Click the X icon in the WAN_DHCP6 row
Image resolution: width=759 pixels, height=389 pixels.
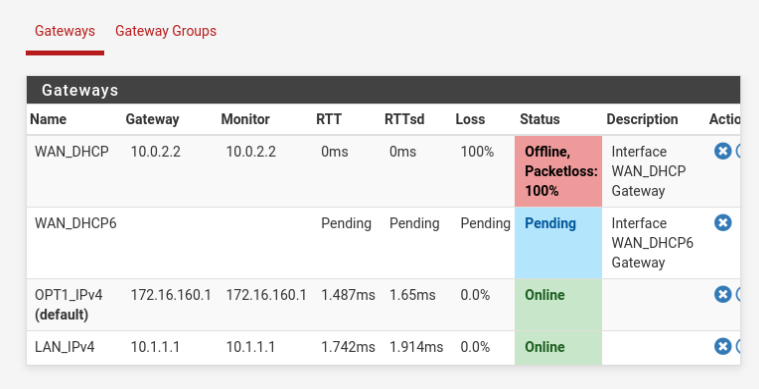click(723, 223)
